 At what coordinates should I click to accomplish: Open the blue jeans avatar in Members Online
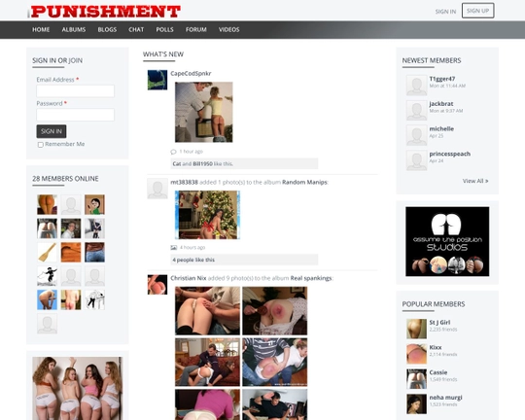tap(94, 252)
